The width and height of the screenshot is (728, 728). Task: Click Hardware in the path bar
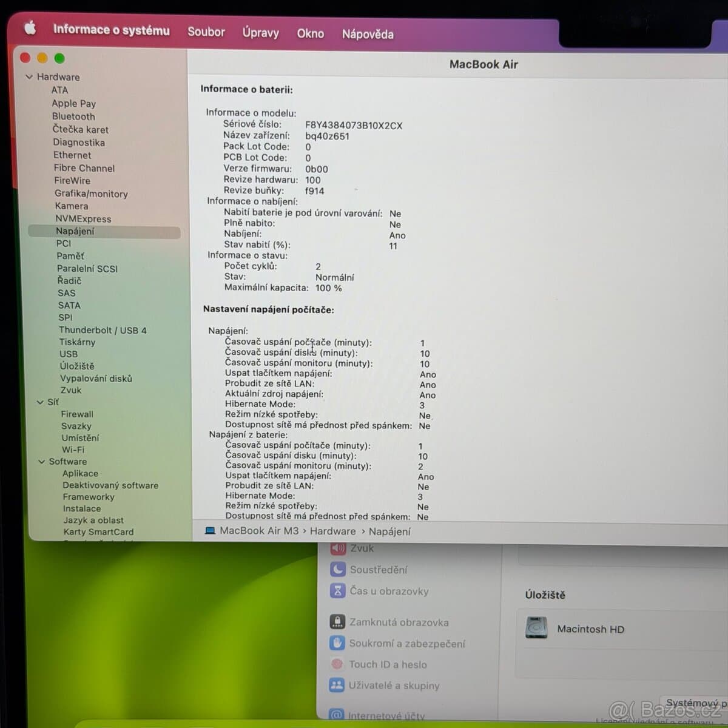333,531
